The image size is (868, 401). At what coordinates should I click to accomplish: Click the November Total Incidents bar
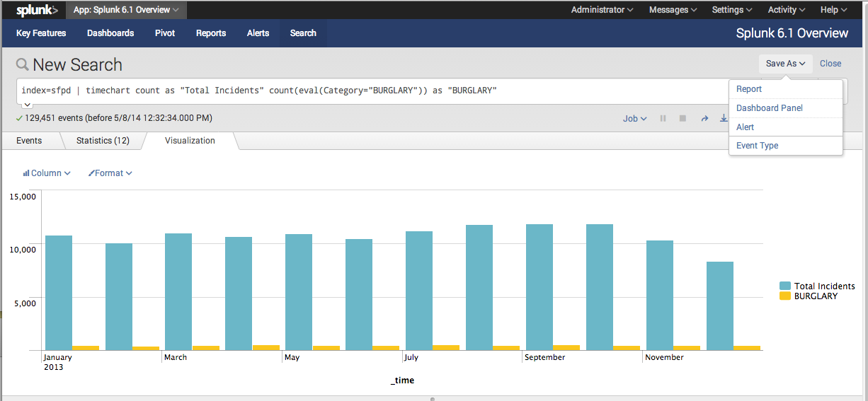coord(660,295)
